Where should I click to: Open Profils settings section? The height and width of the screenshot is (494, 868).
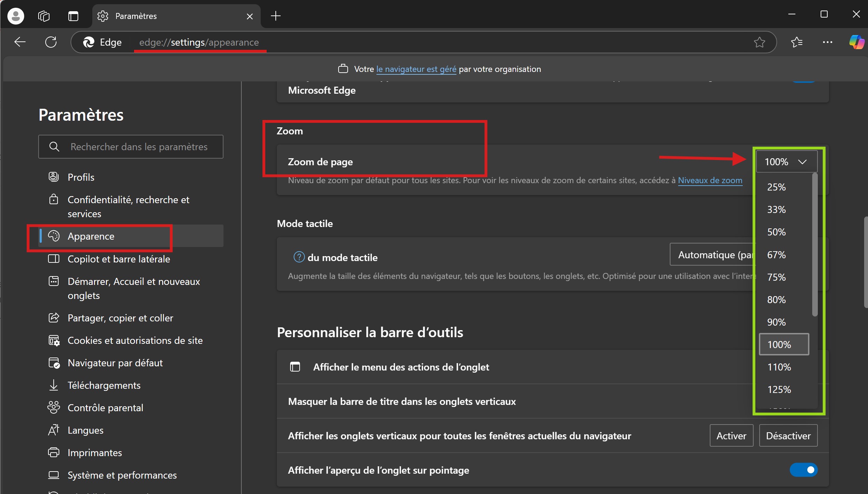click(x=81, y=177)
